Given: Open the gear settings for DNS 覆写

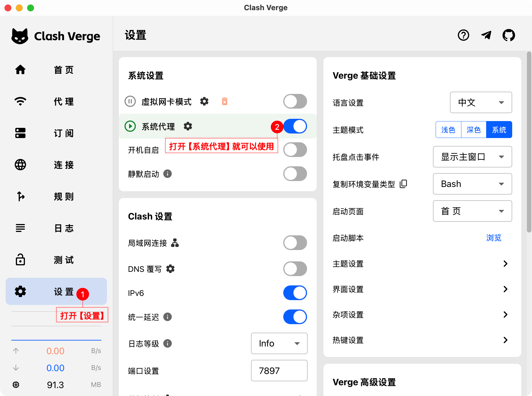Looking at the screenshot, I should 170,269.
